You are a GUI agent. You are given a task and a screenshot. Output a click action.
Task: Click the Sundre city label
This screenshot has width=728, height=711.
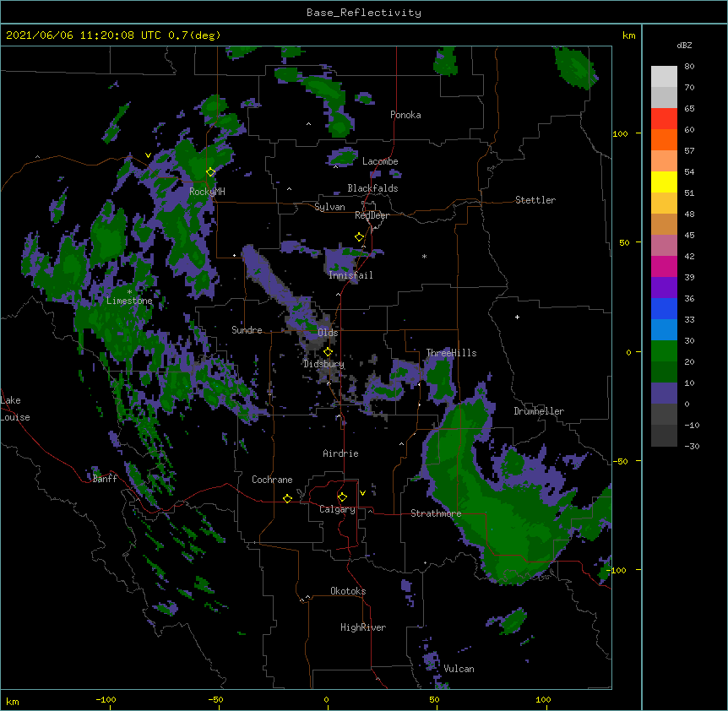247,330
